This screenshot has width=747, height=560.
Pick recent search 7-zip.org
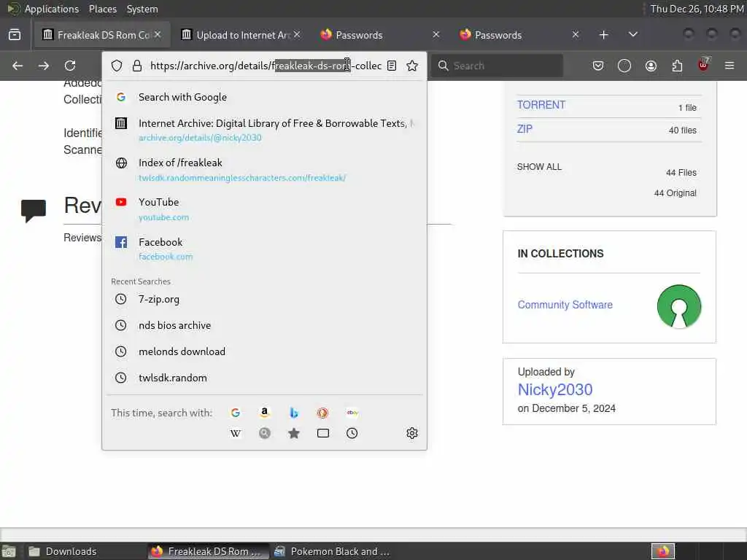click(x=264, y=299)
